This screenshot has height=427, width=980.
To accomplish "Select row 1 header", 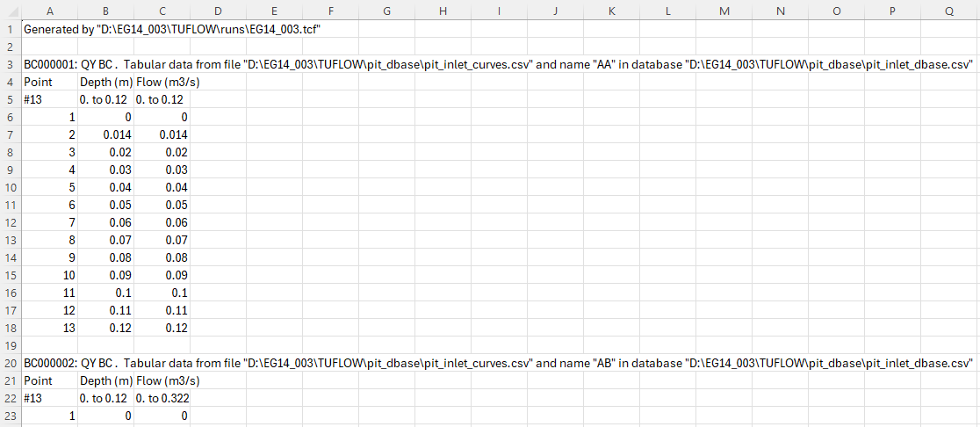I will tap(10, 29).
